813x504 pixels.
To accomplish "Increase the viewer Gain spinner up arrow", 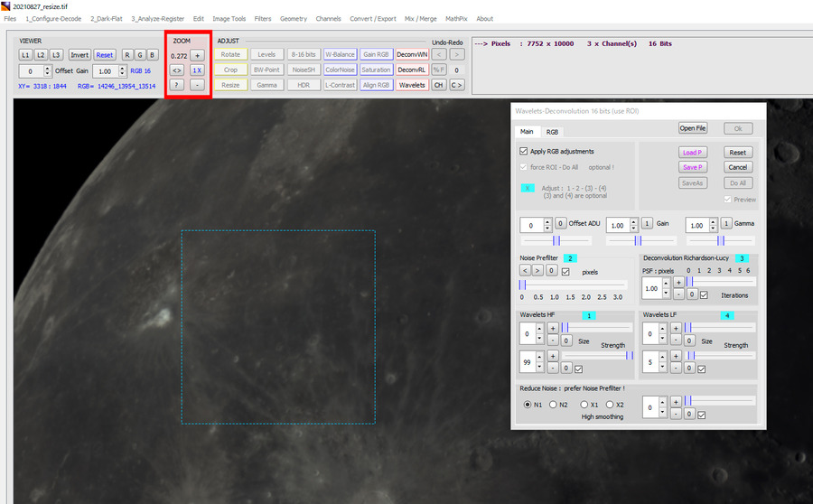I will (122, 68).
